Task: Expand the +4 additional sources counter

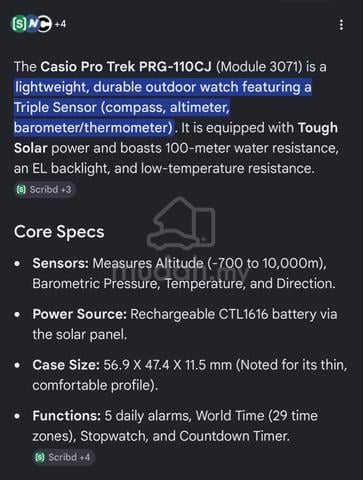Action: click(x=60, y=24)
